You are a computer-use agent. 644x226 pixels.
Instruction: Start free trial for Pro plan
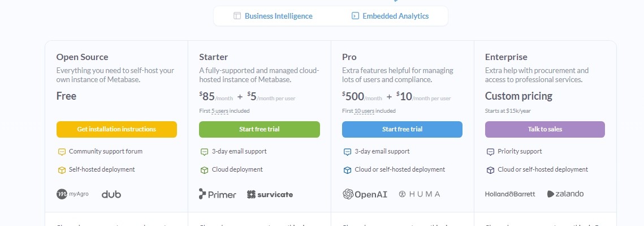[x=402, y=129]
